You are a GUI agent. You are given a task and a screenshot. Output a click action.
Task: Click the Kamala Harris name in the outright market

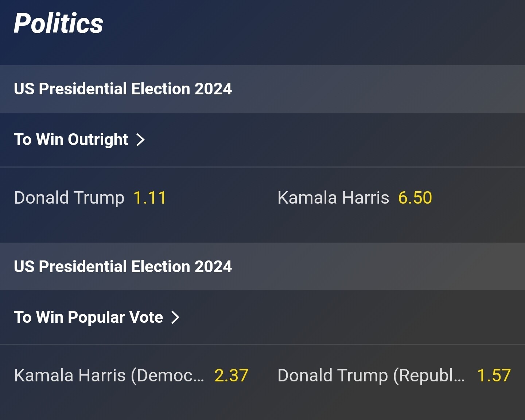click(333, 198)
